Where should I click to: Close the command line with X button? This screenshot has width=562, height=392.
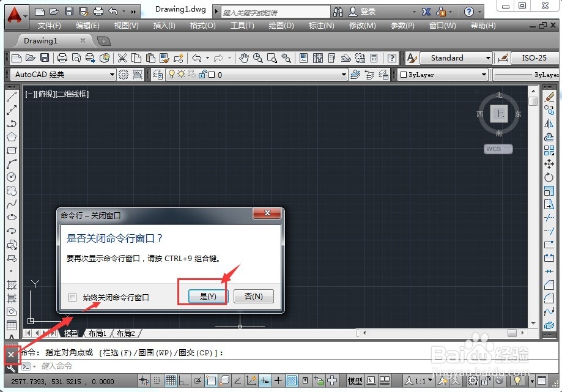[x=11, y=354]
